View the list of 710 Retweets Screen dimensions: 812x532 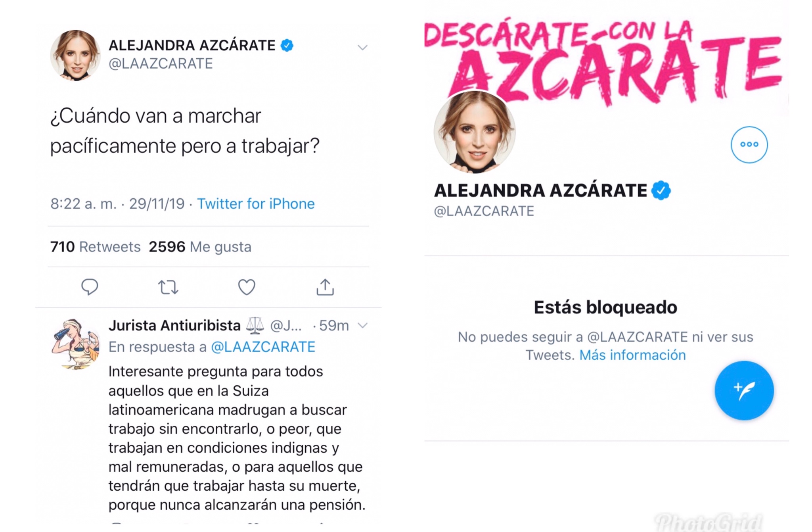tap(95, 247)
